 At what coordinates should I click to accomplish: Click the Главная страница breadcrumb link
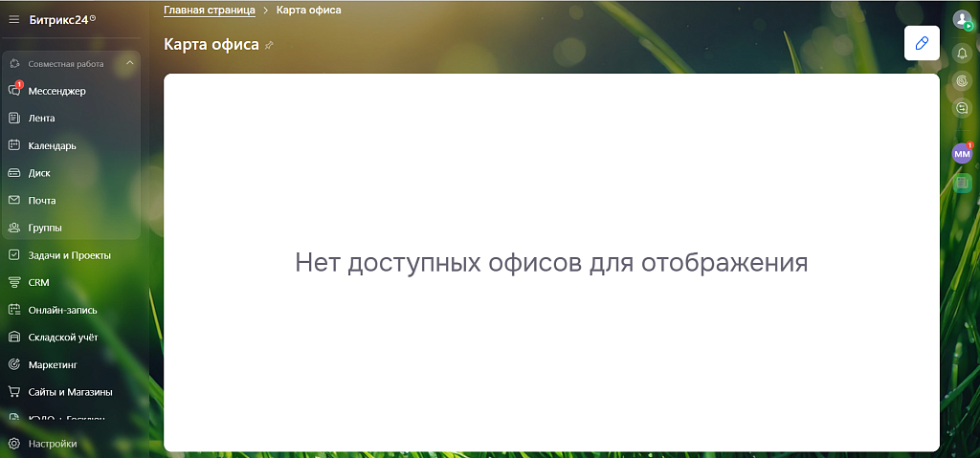click(209, 11)
